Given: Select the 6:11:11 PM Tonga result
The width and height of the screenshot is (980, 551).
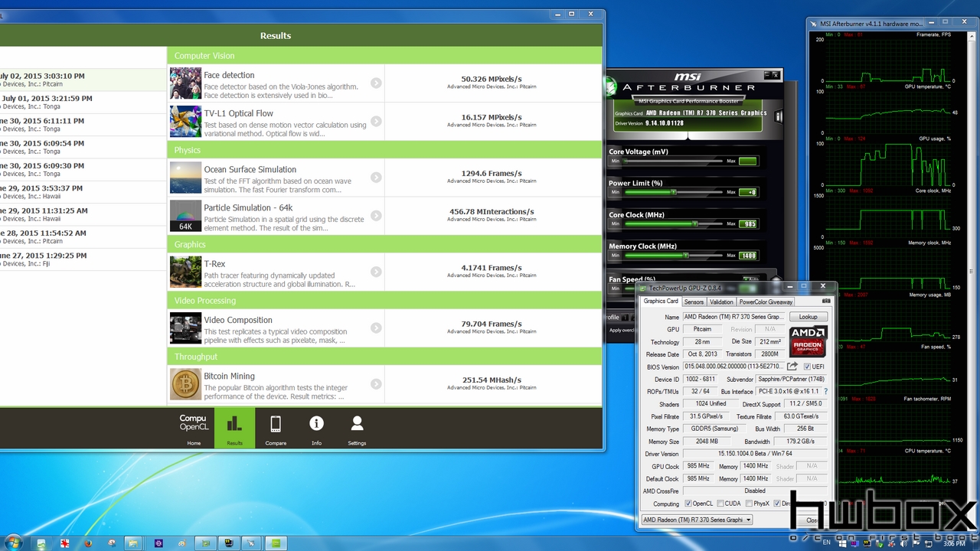Looking at the screenshot, I should point(83,125).
